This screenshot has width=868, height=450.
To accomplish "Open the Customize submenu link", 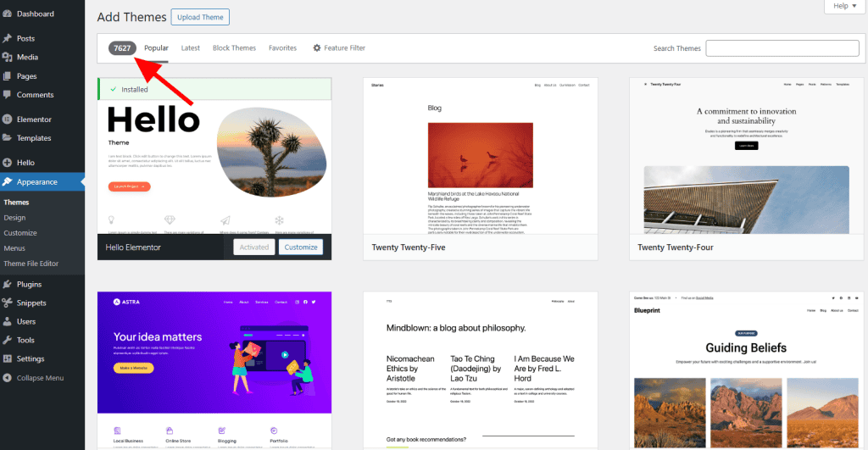I will click(20, 233).
